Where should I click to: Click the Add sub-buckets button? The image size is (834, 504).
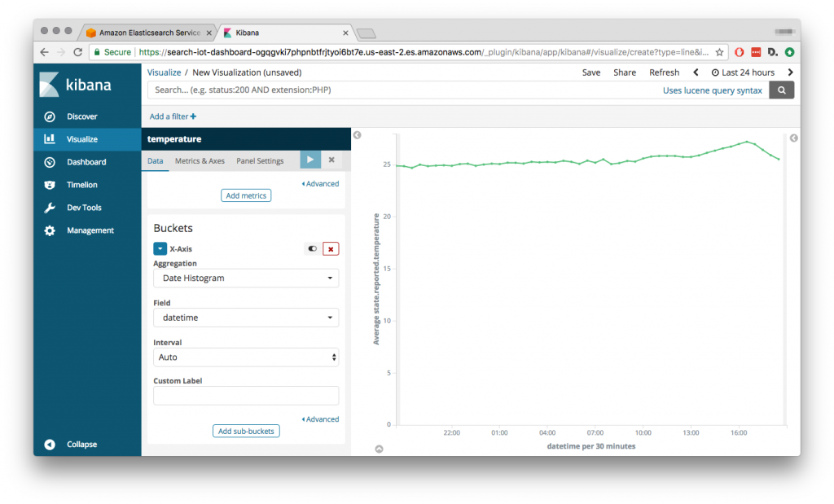(x=246, y=431)
